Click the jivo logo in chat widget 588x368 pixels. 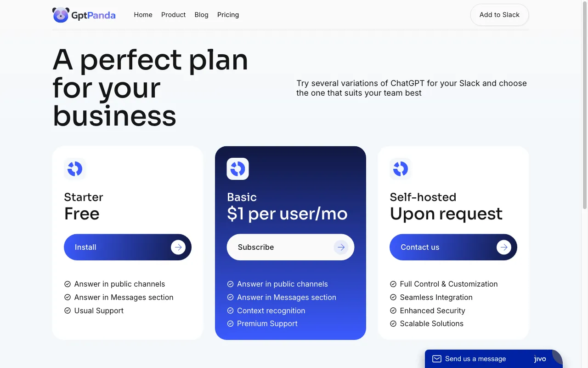[x=540, y=359]
